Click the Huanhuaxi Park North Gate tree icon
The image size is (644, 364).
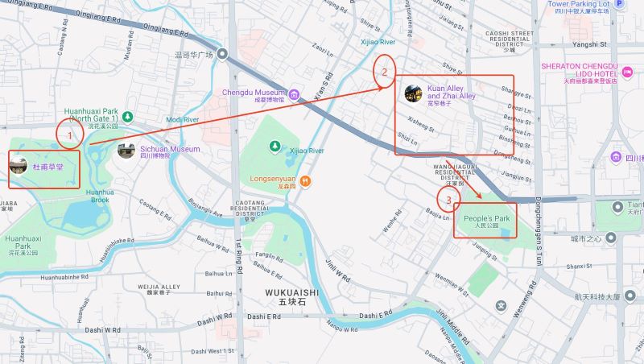point(128,117)
